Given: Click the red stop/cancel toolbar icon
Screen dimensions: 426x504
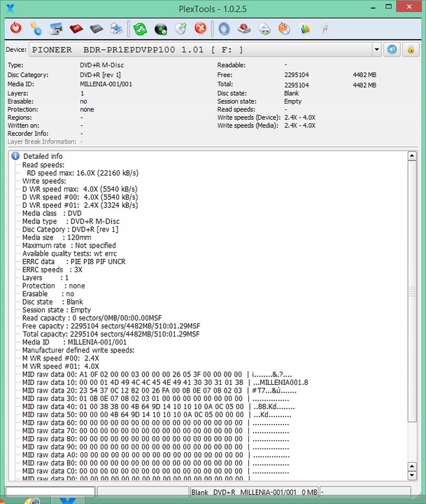Looking at the screenshot, I should coord(200,29).
